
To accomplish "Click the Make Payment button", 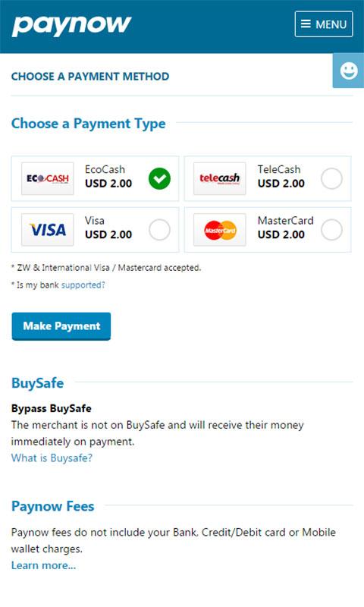I will coord(61,326).
